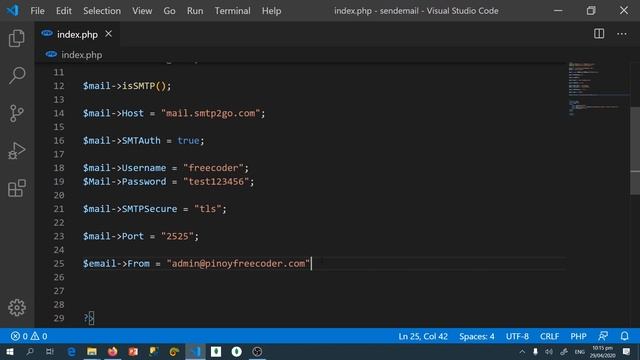Viewport: 640px width, 360px height.
Task: Open the Manage gear menu
Action: coord(17,307)
